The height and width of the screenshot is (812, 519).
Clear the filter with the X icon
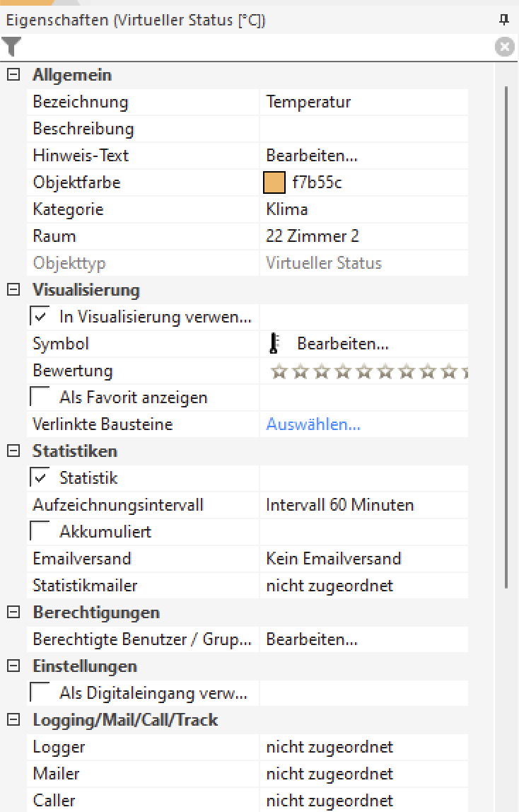click(x=503, y=47)
